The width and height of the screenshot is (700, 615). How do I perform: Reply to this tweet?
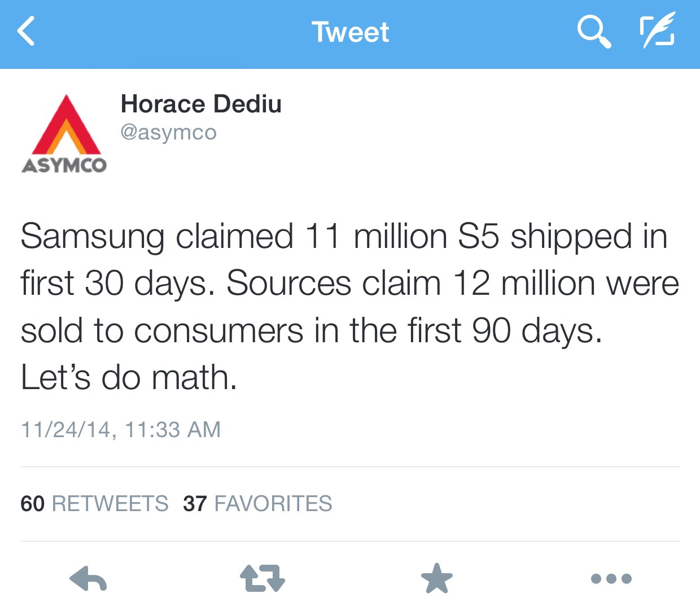(88, 579)
